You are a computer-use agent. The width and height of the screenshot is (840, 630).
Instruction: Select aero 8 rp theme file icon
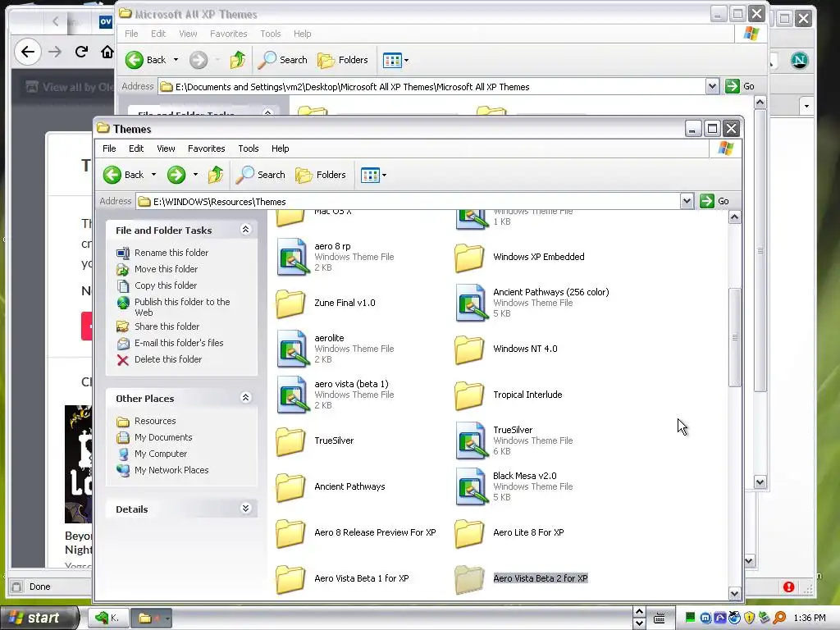[292, 257]
